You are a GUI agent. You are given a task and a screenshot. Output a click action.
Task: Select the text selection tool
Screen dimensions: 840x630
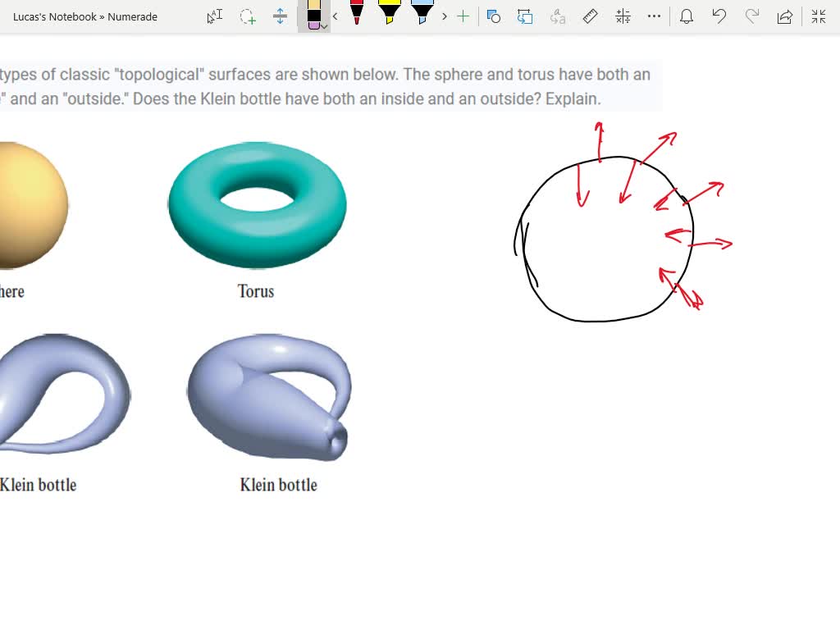tap(214, 16)
